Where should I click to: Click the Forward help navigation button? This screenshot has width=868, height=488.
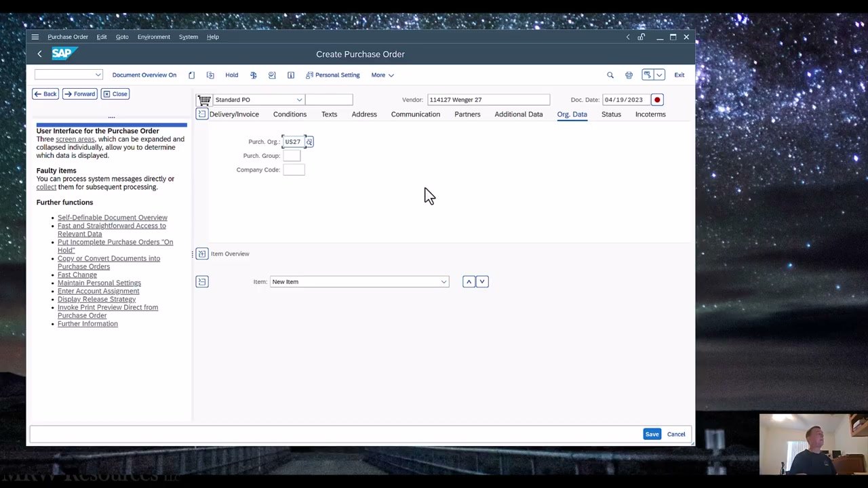tap(80, 94)
